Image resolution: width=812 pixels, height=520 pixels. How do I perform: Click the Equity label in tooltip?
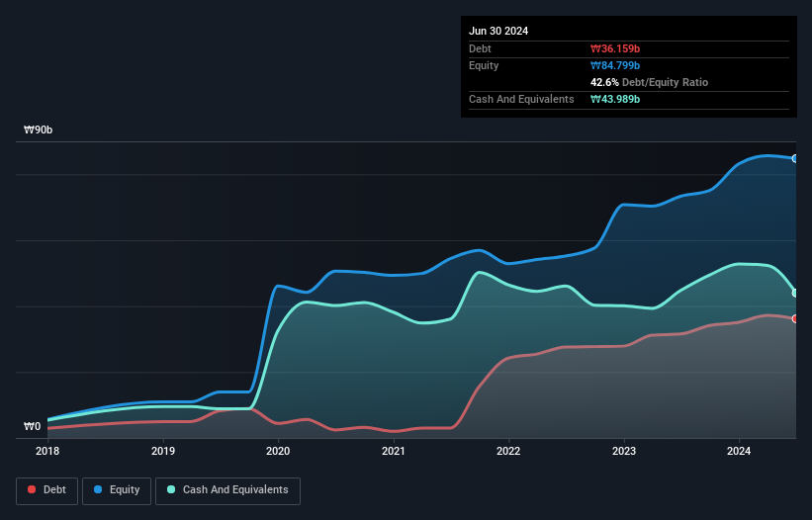tap(484, 65)
